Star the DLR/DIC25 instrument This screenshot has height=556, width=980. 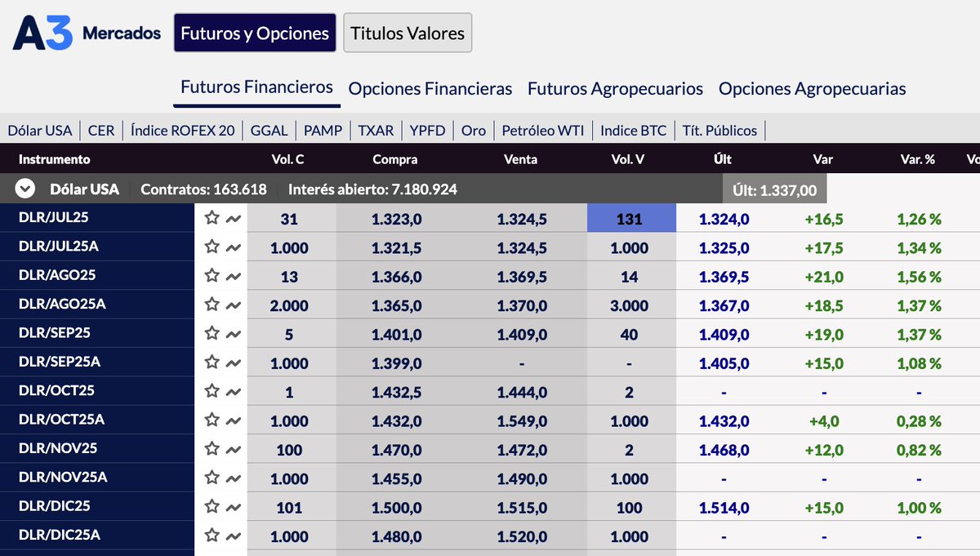212,506
